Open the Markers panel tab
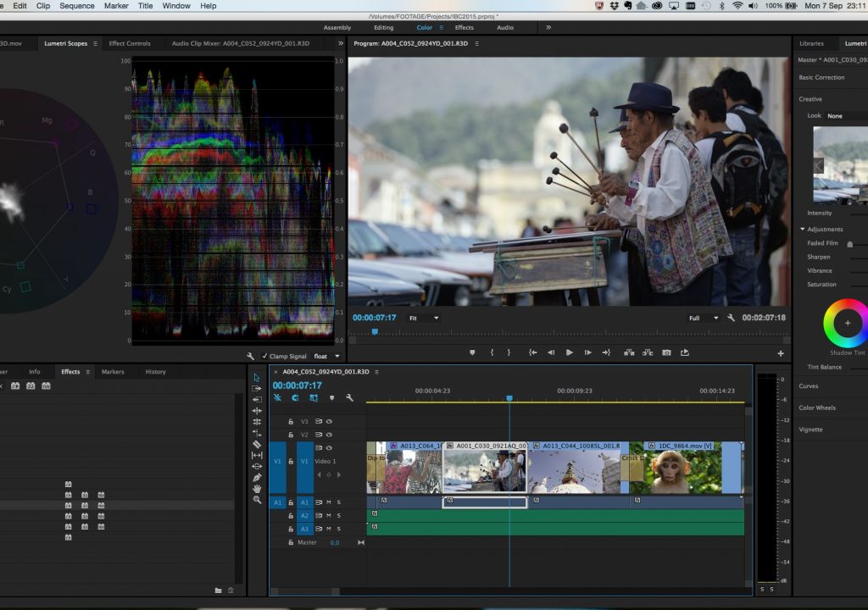The width and height of the screenshot is (868, 610). click(113, 371)
